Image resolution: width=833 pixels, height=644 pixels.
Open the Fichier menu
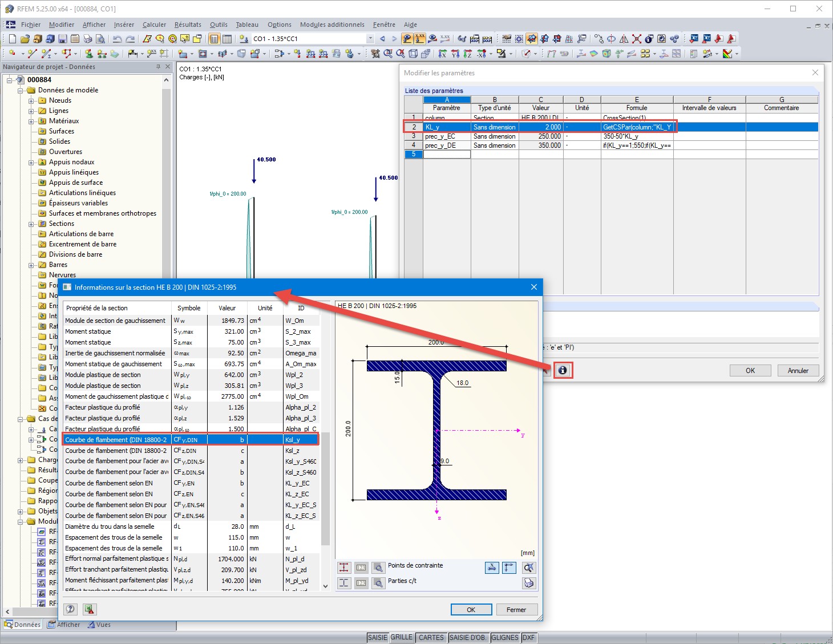tap(31, 25)
